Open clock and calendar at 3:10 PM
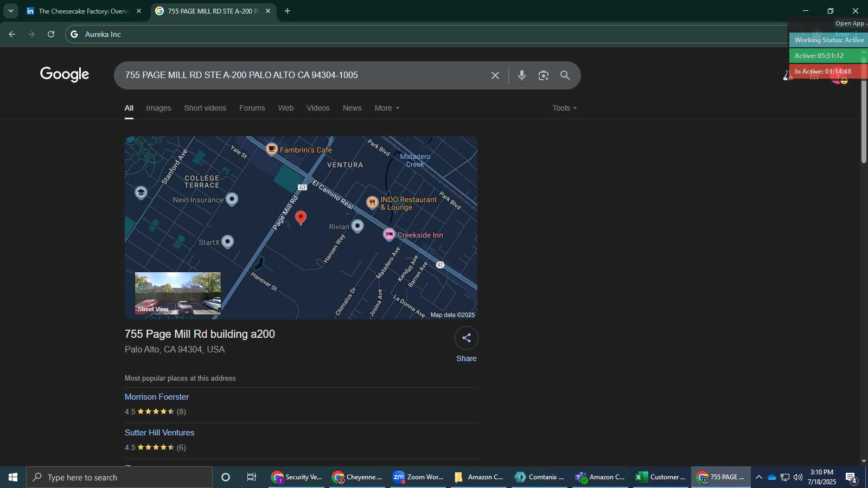 click(822, 477)
